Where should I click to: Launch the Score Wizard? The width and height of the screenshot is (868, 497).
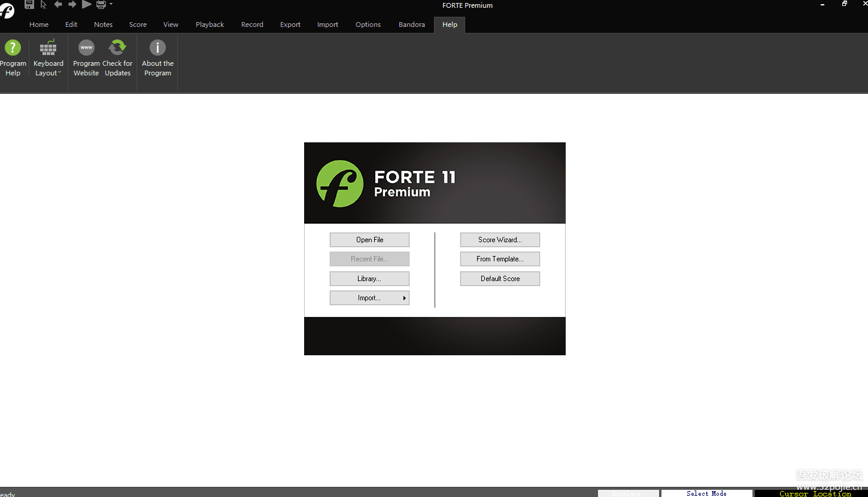click(x=500, y=240)
